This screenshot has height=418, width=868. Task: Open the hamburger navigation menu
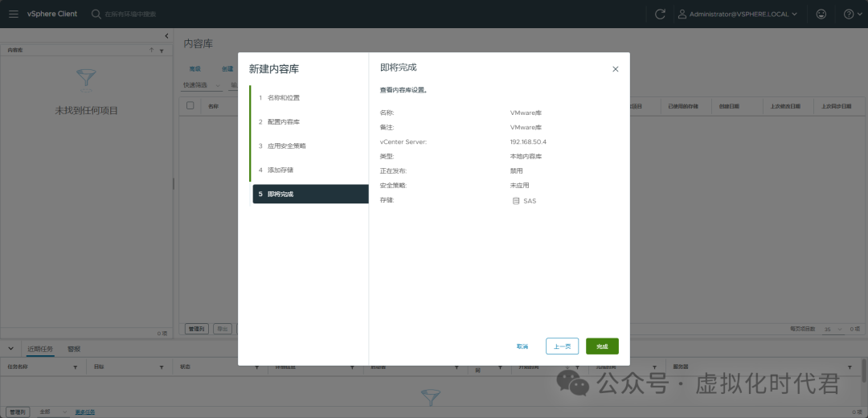14,14
